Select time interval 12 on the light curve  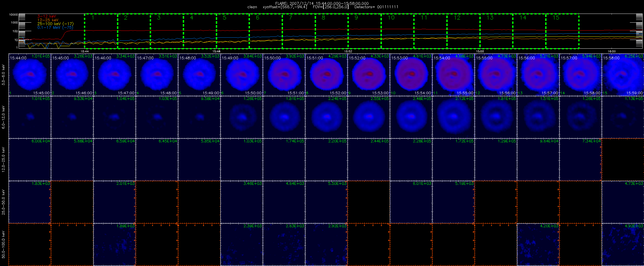coord(464,31)
